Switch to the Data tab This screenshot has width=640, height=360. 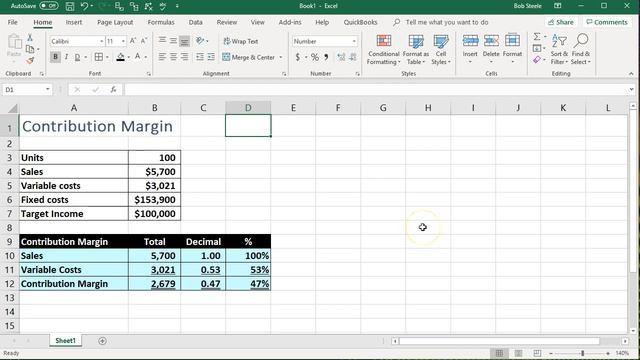tap(196, 22)
